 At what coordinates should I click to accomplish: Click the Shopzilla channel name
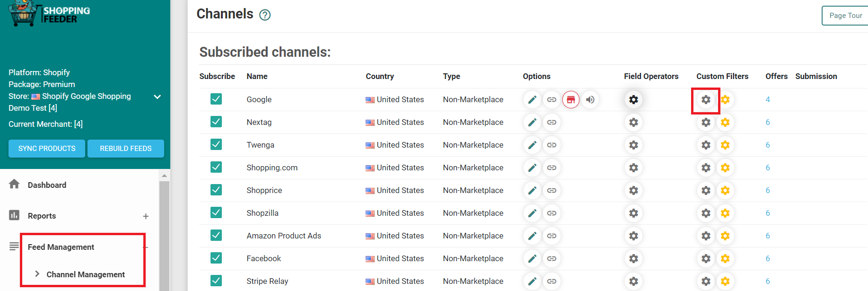(263, 213)
